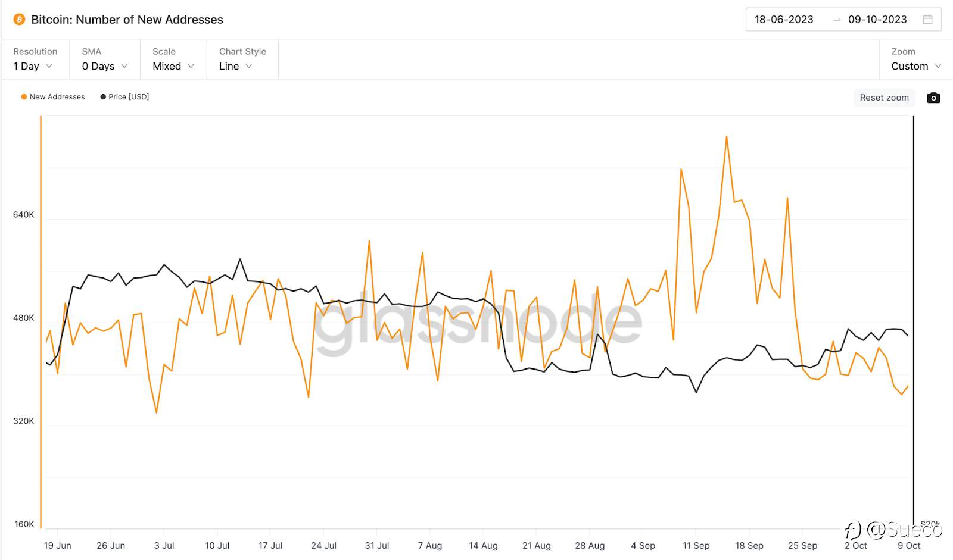Click the 640K y-axis label
953x560 pixels.
click(24, 215)
